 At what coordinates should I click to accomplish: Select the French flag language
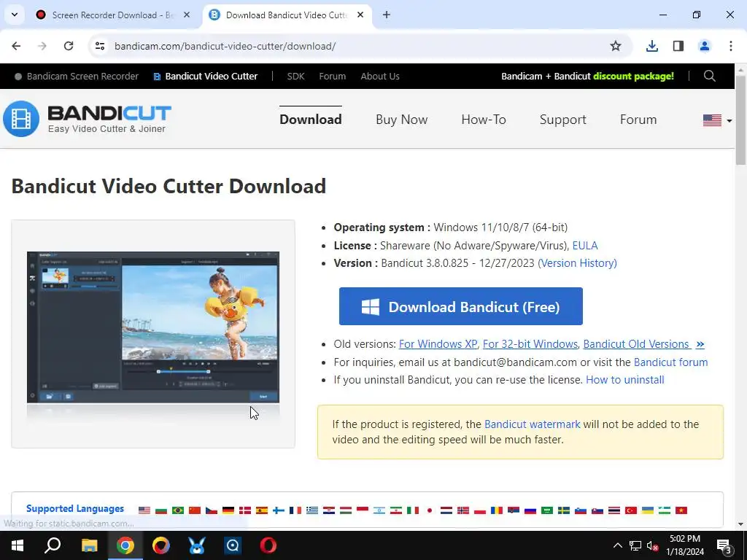click(295, 510)
